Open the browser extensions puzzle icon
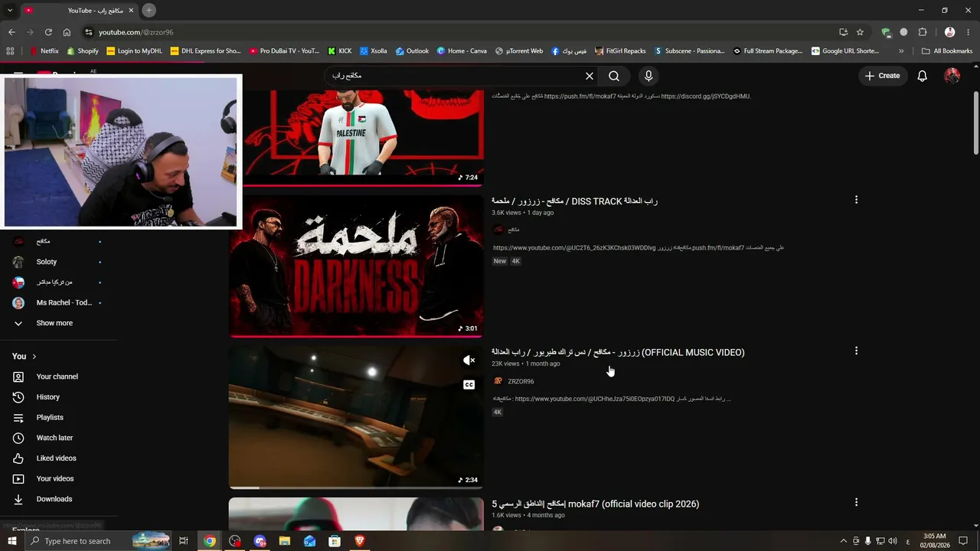The width and height of the screenshot is (980, 551). tap(923, 32)
